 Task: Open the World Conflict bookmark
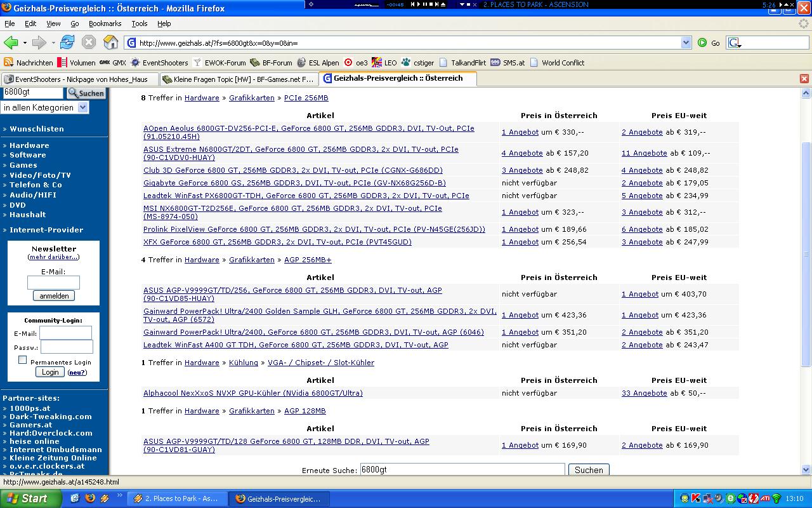[x=557, y=63]
